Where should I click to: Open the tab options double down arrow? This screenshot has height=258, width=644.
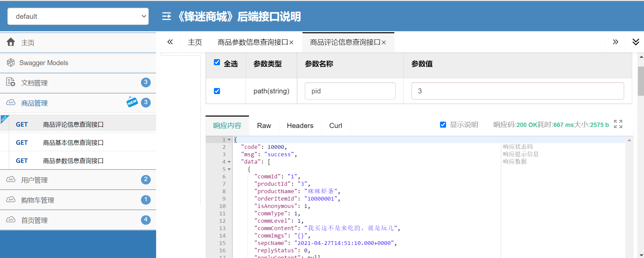coord(636,42)
